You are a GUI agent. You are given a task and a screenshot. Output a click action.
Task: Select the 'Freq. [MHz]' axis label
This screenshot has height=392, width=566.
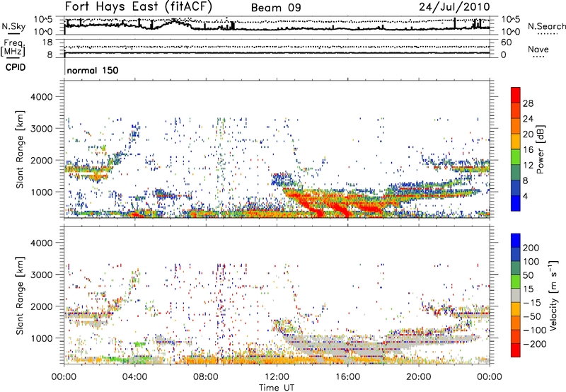tap(13, 48)
